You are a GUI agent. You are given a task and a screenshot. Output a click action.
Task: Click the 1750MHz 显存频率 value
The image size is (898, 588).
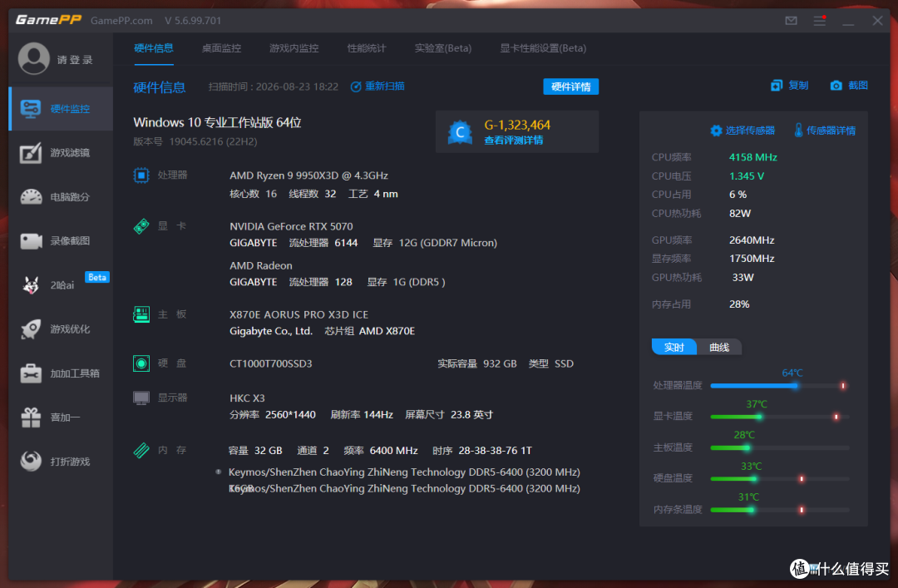pos(752,259)
